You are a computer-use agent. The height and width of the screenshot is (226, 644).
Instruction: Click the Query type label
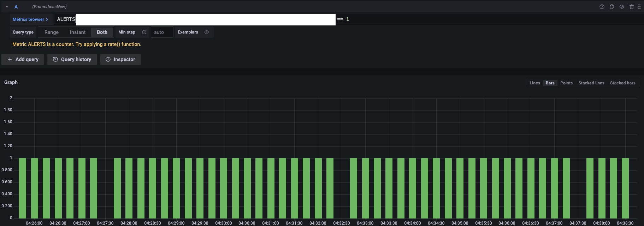pos(23,32)
